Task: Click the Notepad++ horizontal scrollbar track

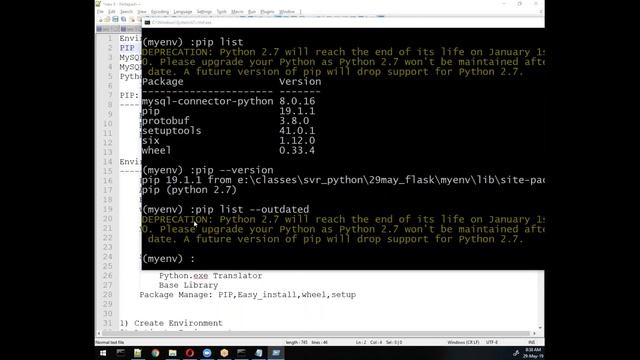Action: [316, 333]
